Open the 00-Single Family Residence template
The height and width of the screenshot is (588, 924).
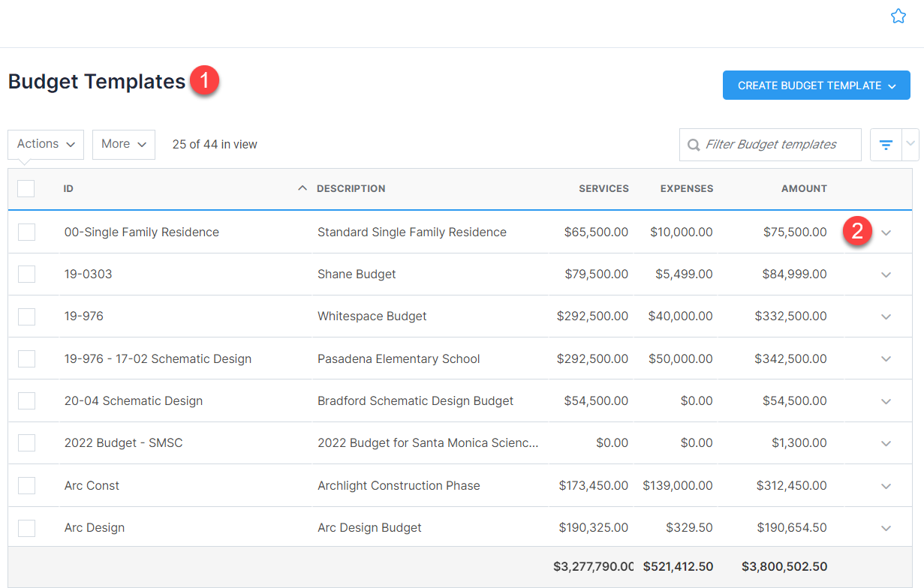pos(142,232)
